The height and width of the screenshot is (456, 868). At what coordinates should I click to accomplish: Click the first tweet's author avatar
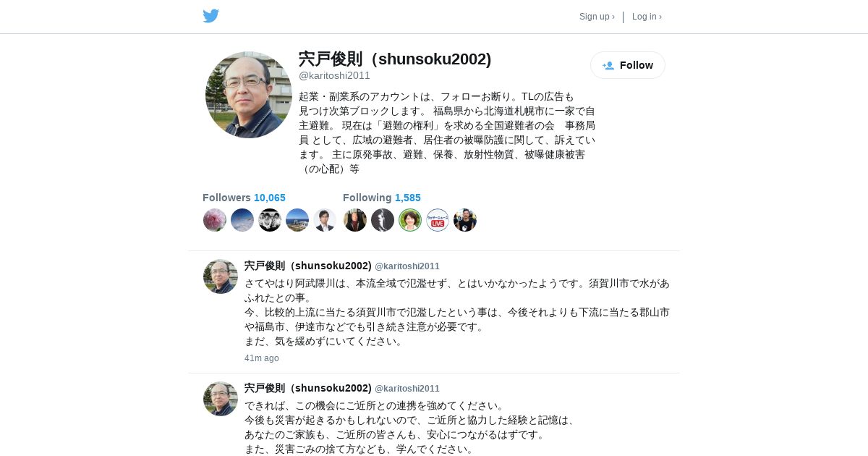221,276
